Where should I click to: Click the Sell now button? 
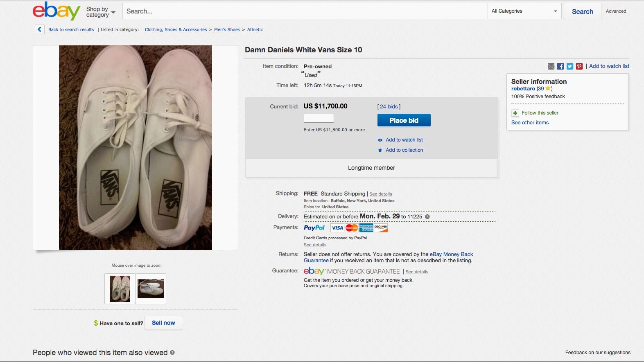tap(163, 323)
